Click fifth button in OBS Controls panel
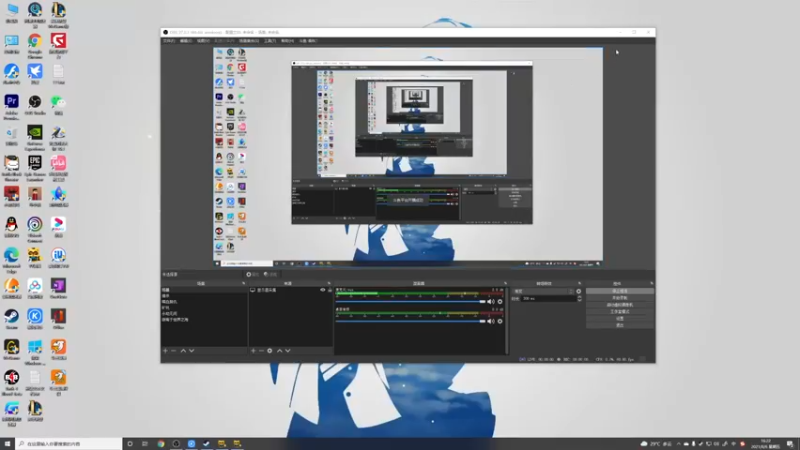800x450 pixels. [620, 318]
